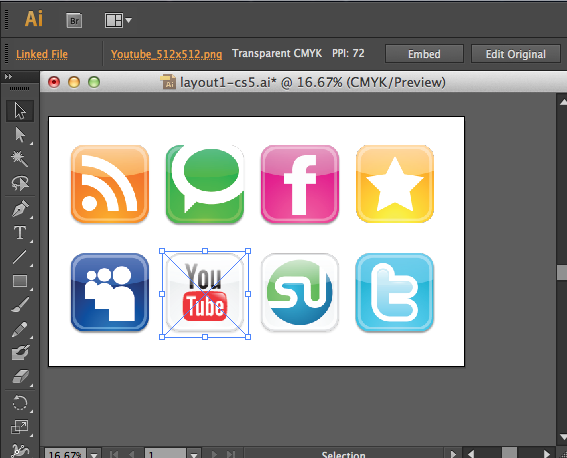Viewport: 567px width, 458px height.
Task: Open Adobe Bridge with the Br icon
Action: coord(74,21)
